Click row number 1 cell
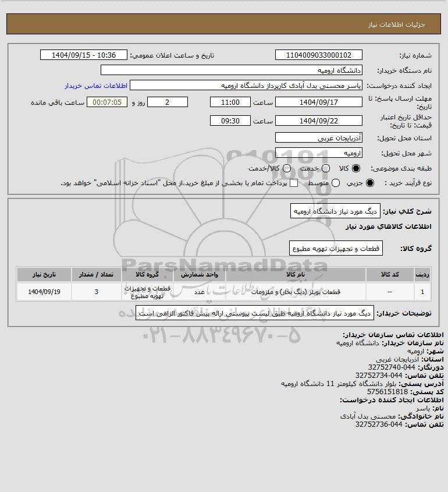 pyautogui.click(x=422, y=292)
